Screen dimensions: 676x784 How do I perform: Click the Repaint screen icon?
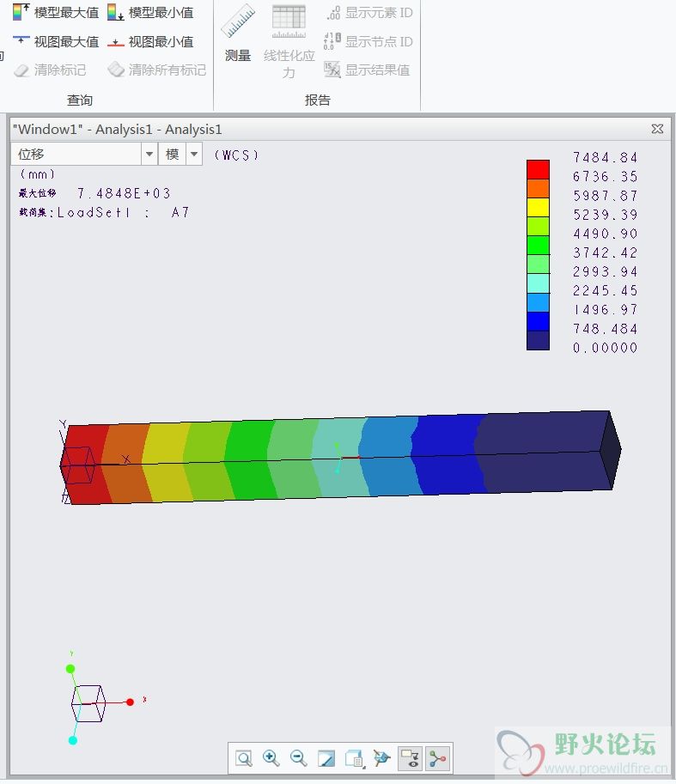(x=326, y=758)
